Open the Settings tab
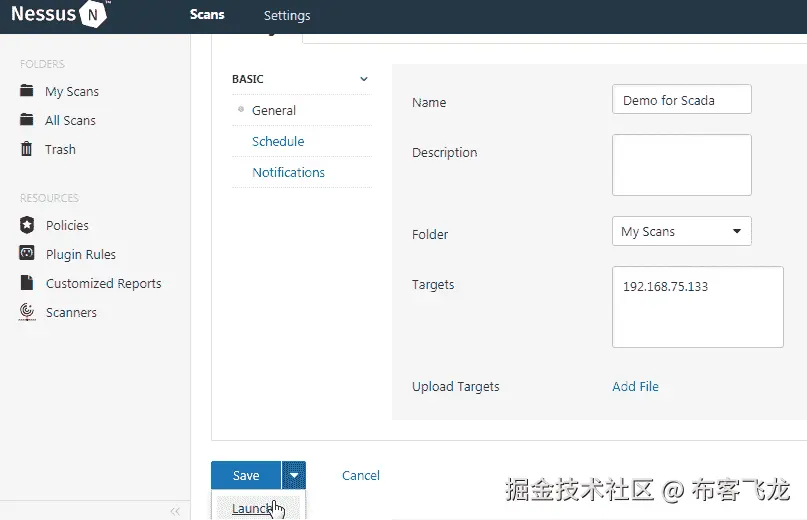807x520 pixels. pos(287,15)
